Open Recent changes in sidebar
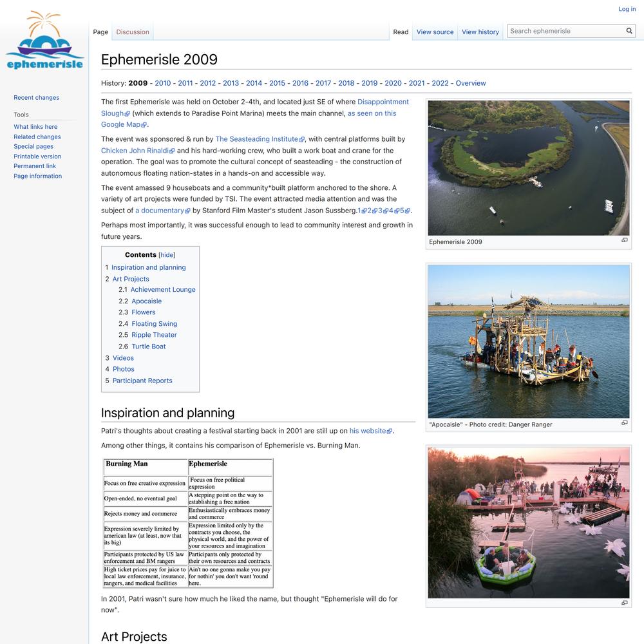 36,98
